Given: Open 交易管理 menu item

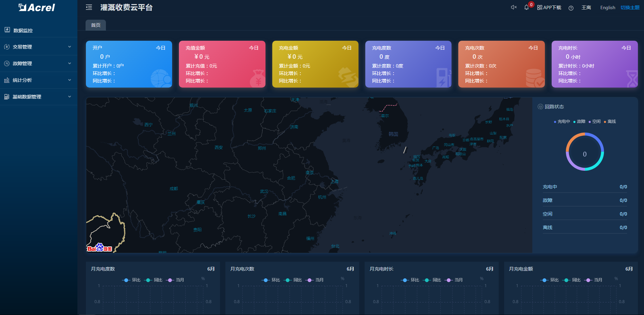Looking at the screenshot, I should pyautogui.click(x=39, y=47).
